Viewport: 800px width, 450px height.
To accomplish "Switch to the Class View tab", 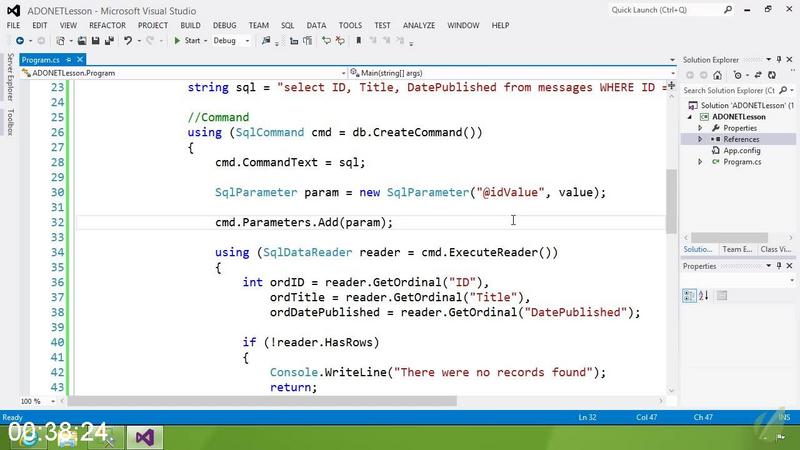I will click(776, 249).
